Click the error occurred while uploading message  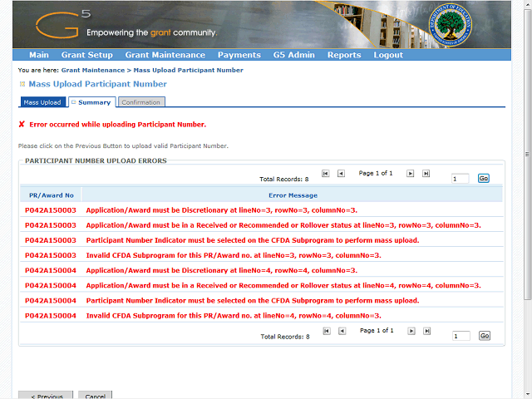click(x=118, y=125)
